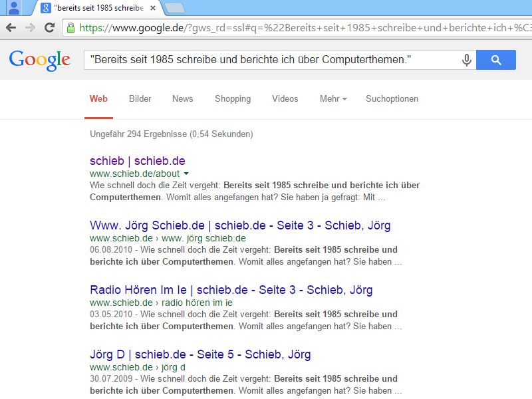The width and height of the screenshot is (532, 399).
Task: Click the snippet dated 30.07.2009
Action: coord(245,385)
